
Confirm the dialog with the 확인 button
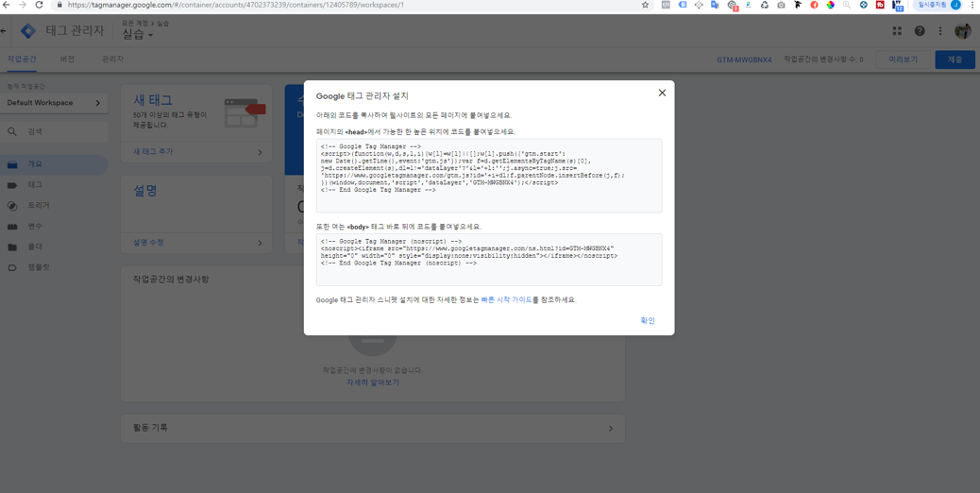point(648,320)
